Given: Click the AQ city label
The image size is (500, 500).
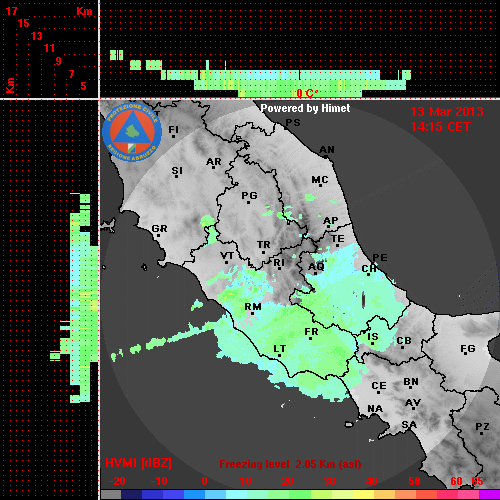Looking at the screenshot, I should tap(316, 267).
